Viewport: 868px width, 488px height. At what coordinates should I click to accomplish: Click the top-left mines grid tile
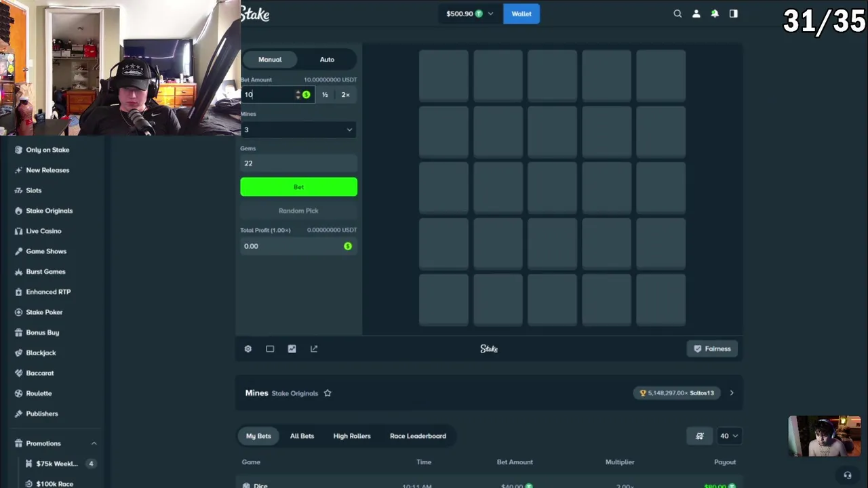point(443,77)
